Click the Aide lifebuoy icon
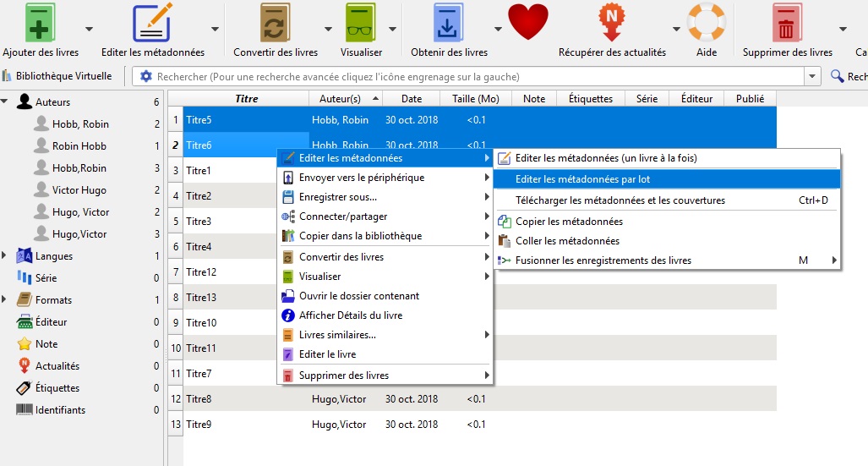 tap(707, 23)
